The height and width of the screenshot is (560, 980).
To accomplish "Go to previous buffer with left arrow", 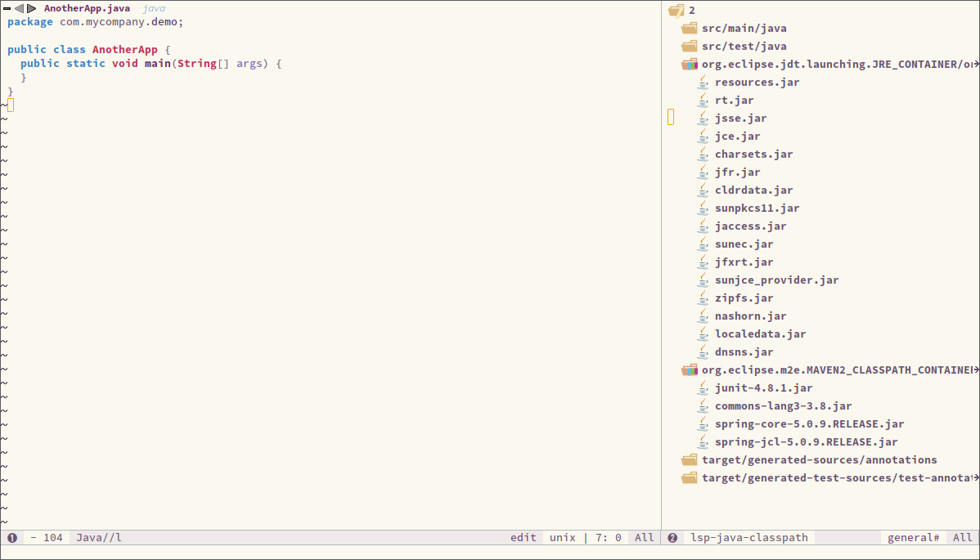I will 20,9.
